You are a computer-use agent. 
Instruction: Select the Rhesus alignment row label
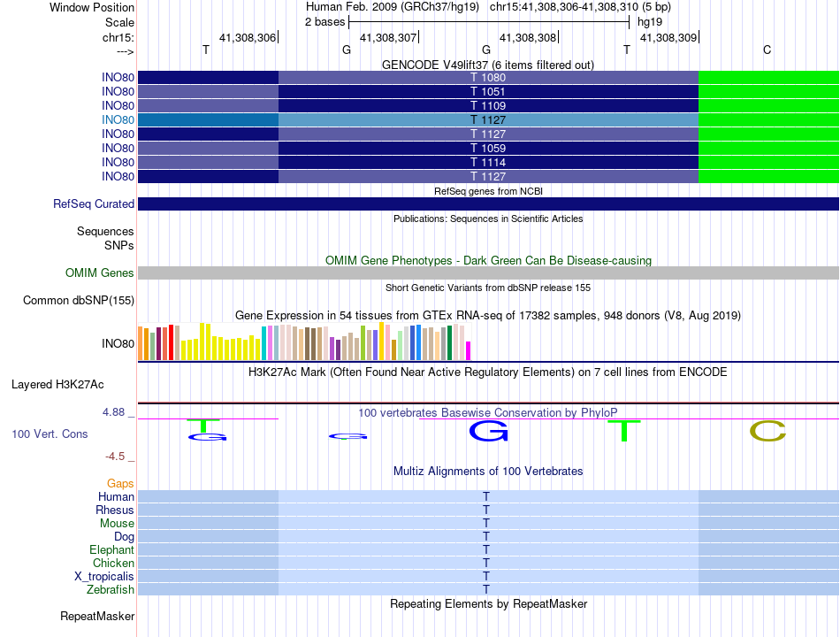pos(115,510)
